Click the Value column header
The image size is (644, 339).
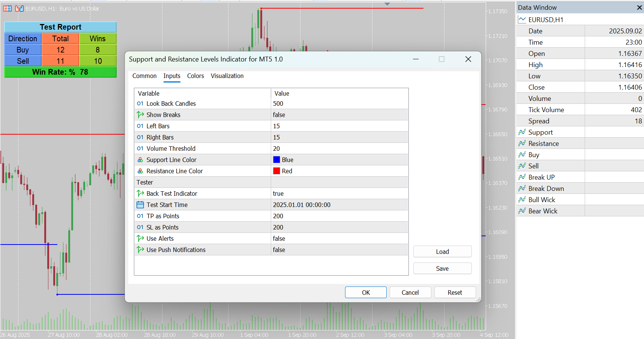pos(339,93)
